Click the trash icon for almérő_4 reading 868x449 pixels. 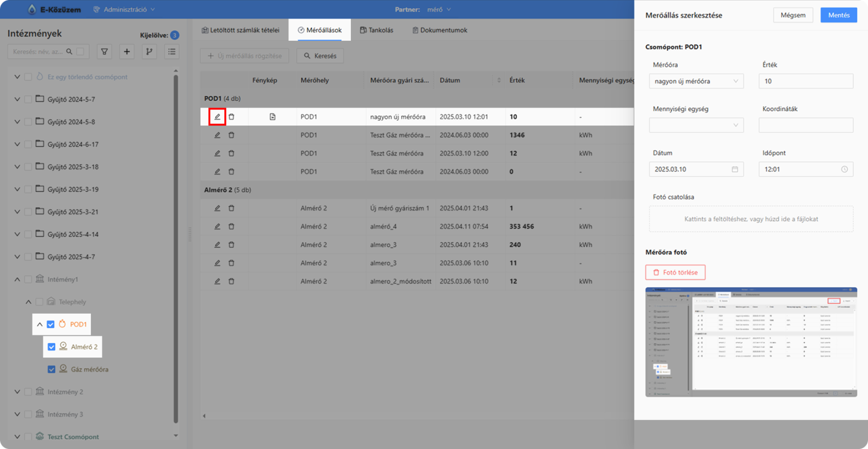coord(231,226)
